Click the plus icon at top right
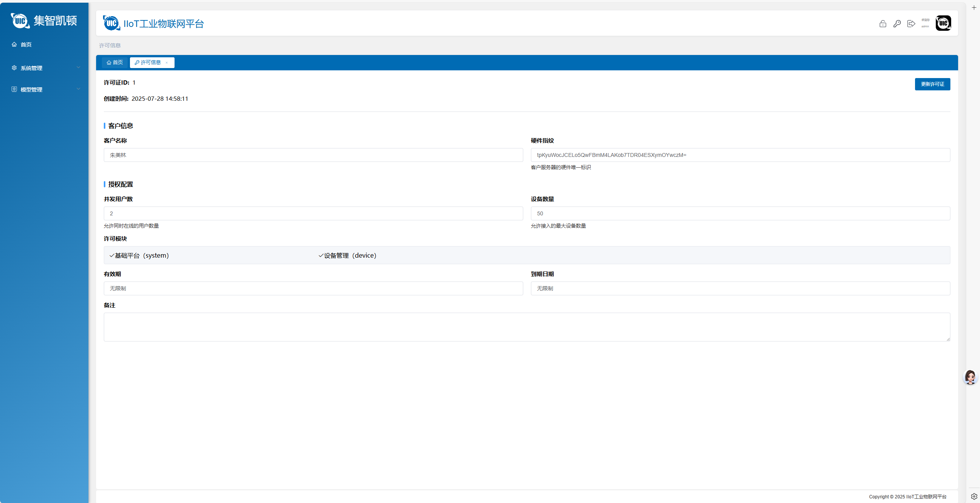980x503 pixels. point(974,7)
